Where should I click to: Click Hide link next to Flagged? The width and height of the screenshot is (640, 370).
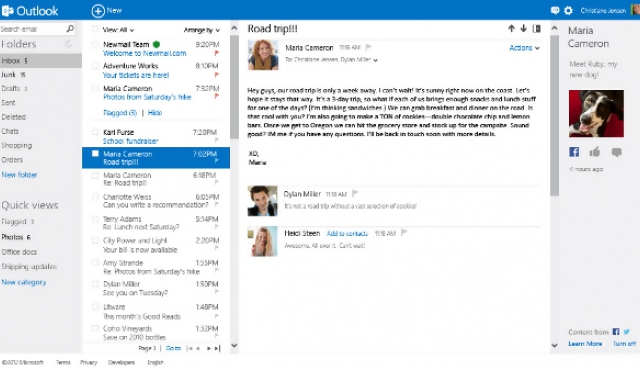pyautogui.click(x=155, y=113)
